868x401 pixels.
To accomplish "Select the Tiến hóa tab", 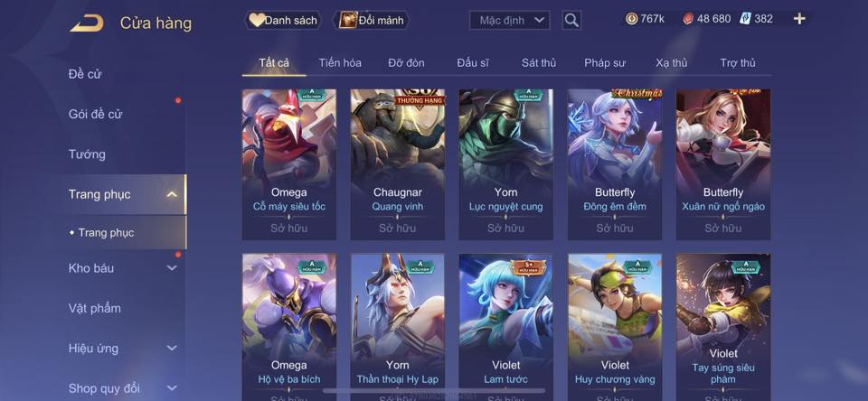I will [340, 63].
